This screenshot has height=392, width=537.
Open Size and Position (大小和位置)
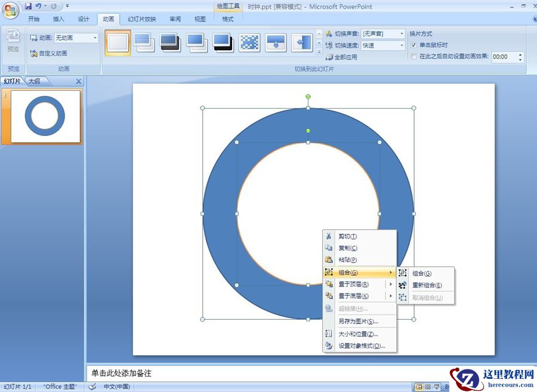coord(360,334)
